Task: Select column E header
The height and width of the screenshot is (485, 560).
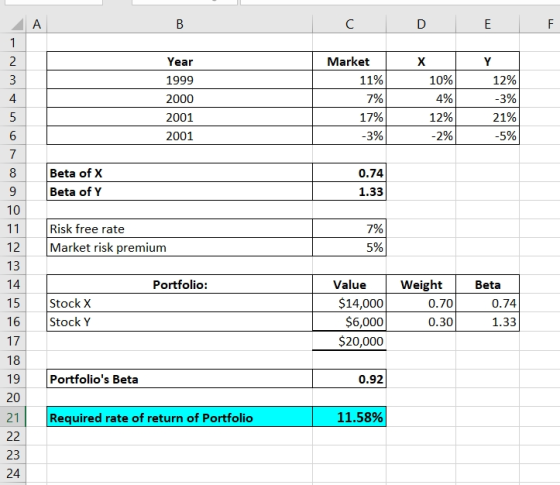Action: [x=488, y=24]
